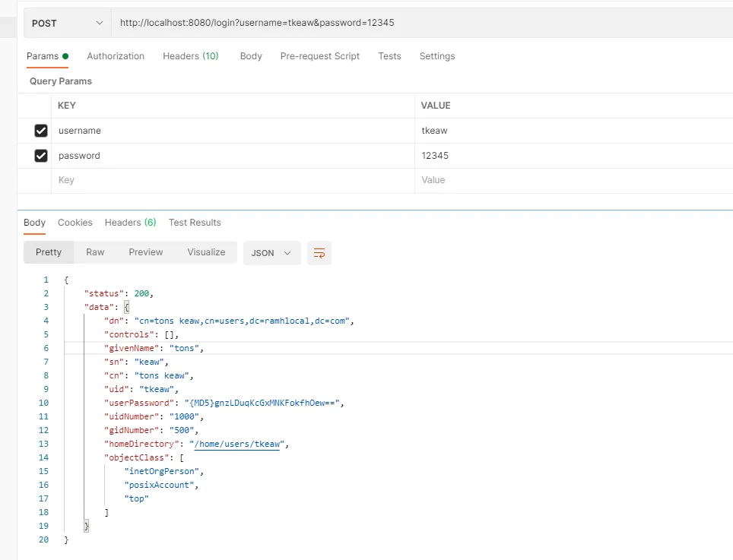The image size is (733, 560).
Task: Select the request Body tab
Action: pyautogui.click(x=251, y=56)
